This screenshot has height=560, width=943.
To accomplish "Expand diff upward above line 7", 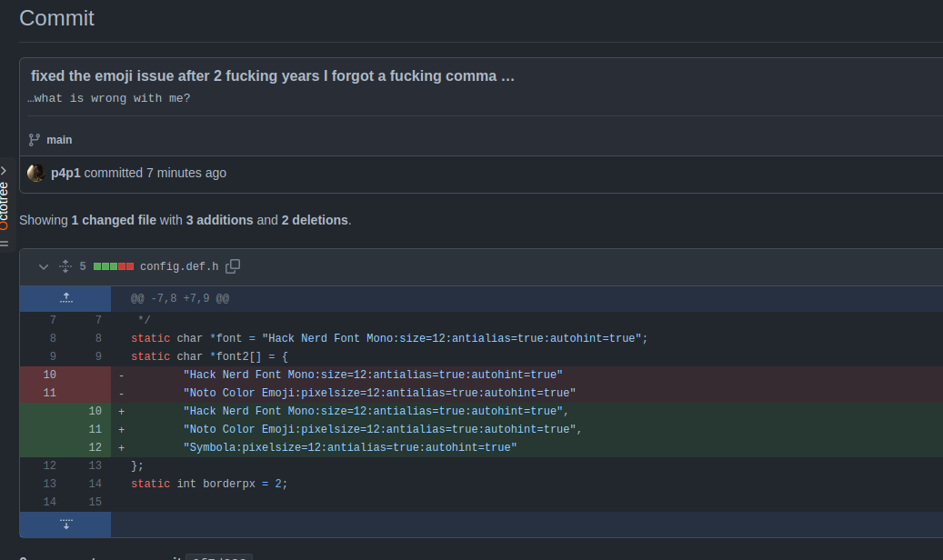I will [x=65, y=298].
